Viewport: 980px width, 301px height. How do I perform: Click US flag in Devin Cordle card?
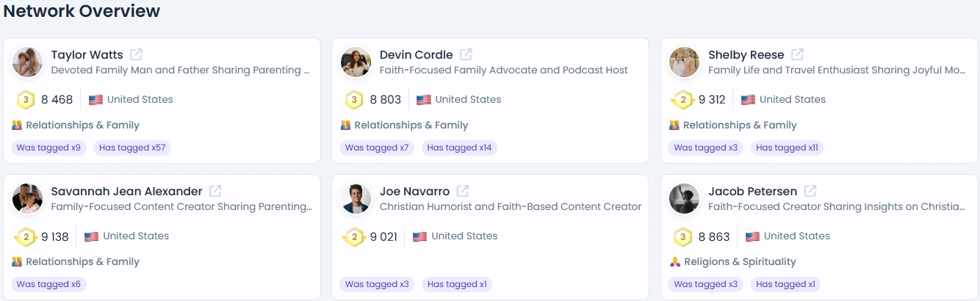tap(424, 100)
